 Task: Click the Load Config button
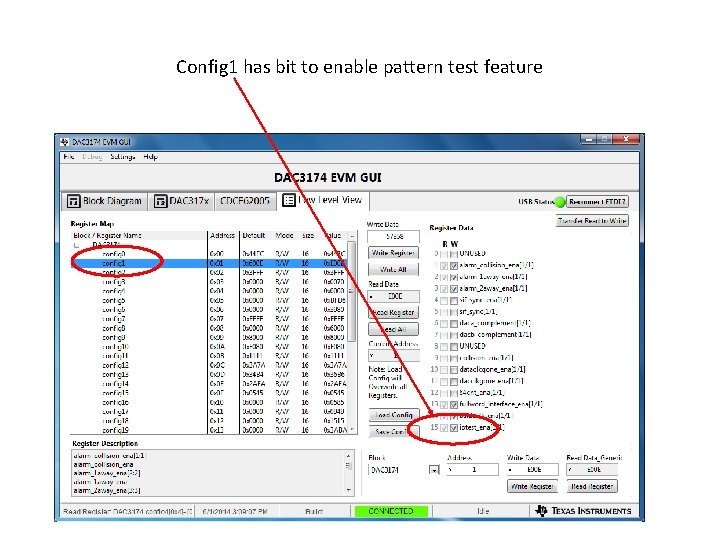point(394,415)
